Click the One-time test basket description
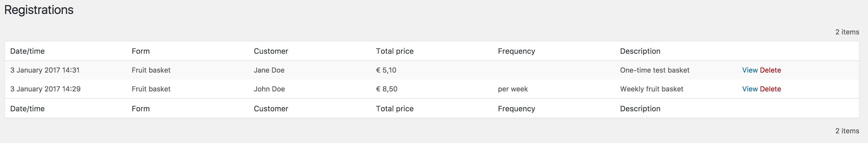Image resolution: width=868 pixels, height=143 pixels. [654, 70]
